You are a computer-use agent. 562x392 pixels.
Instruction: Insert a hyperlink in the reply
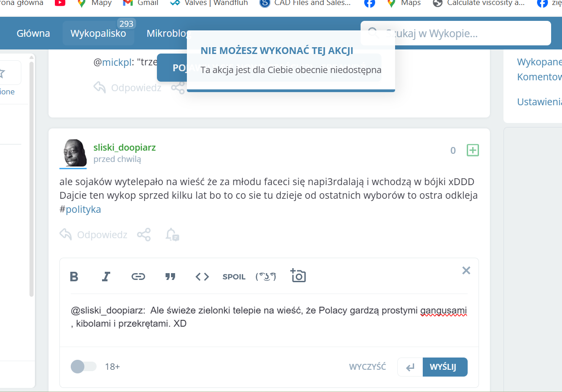138,276
